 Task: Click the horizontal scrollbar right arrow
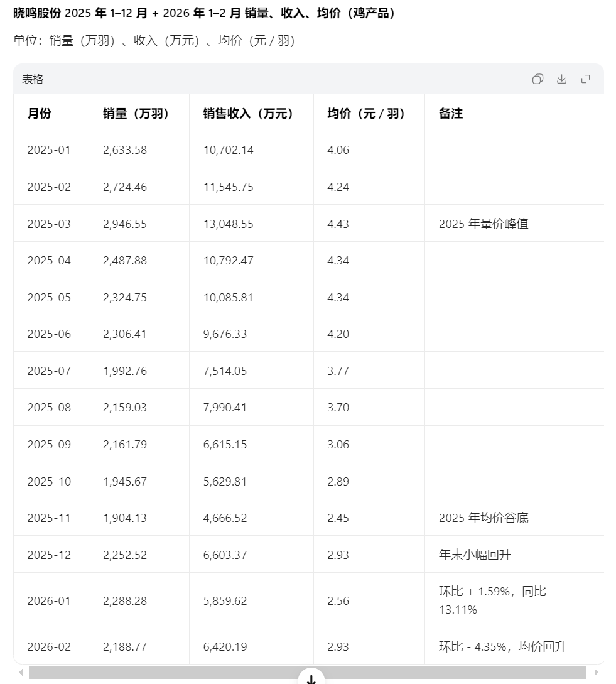click(596, 672)
